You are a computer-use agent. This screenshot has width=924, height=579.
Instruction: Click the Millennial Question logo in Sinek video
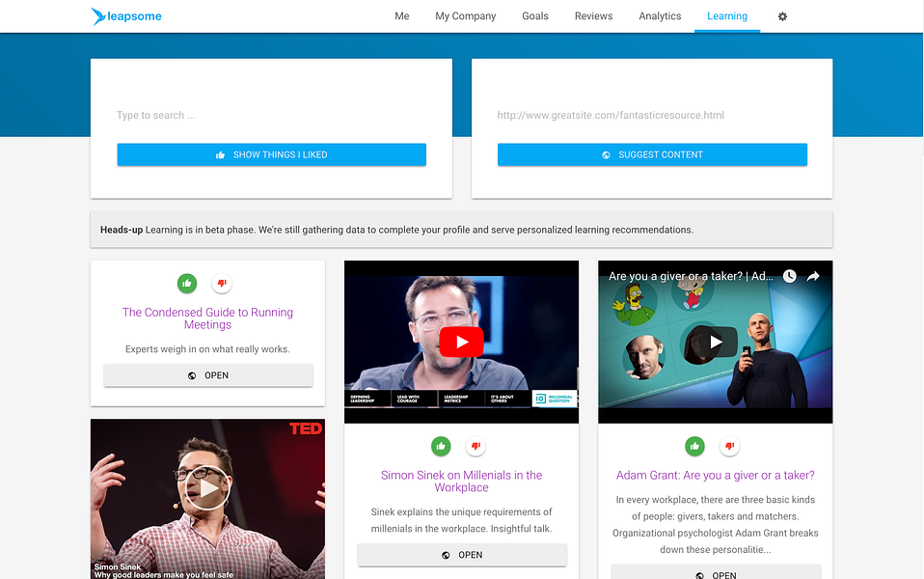(x=554, y=399)
